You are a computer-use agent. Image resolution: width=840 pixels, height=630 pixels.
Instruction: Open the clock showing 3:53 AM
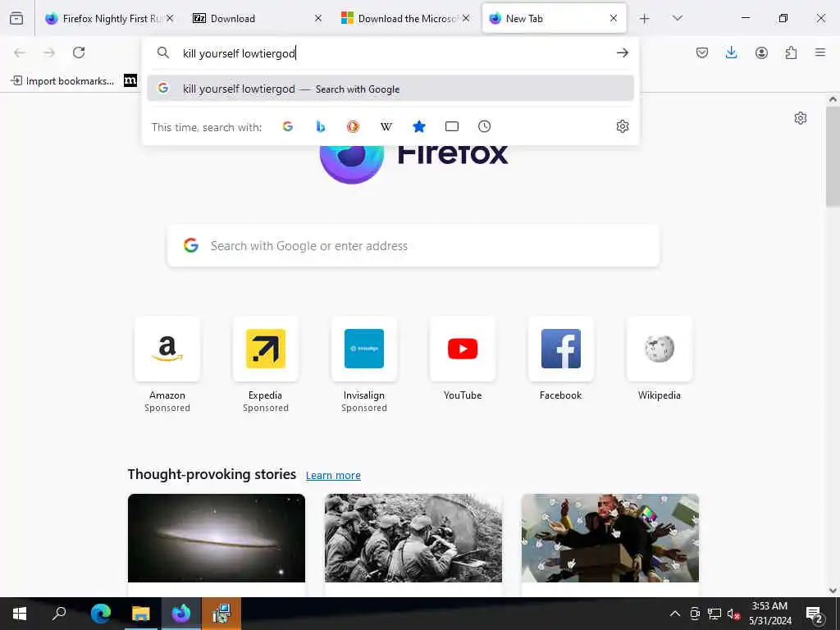tap(769, 614)
